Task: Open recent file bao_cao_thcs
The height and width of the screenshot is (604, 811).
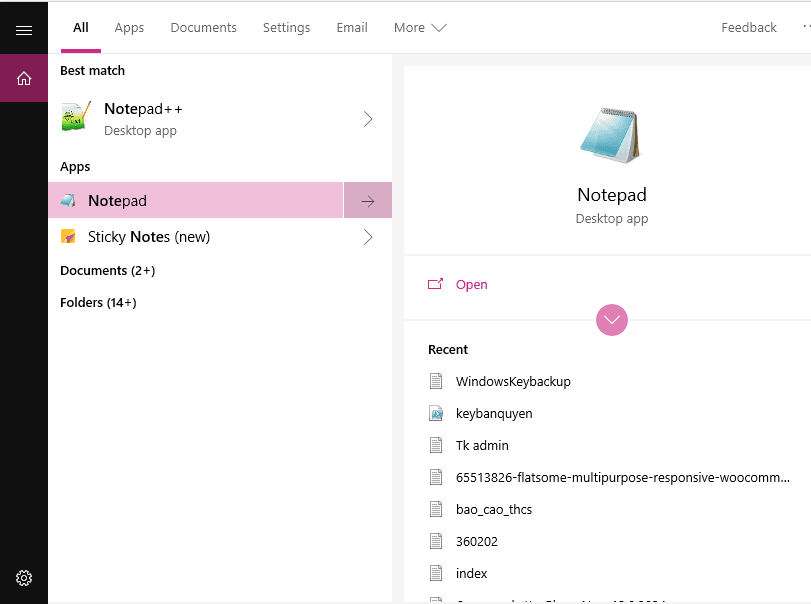Action: click(x=494, y=509)
